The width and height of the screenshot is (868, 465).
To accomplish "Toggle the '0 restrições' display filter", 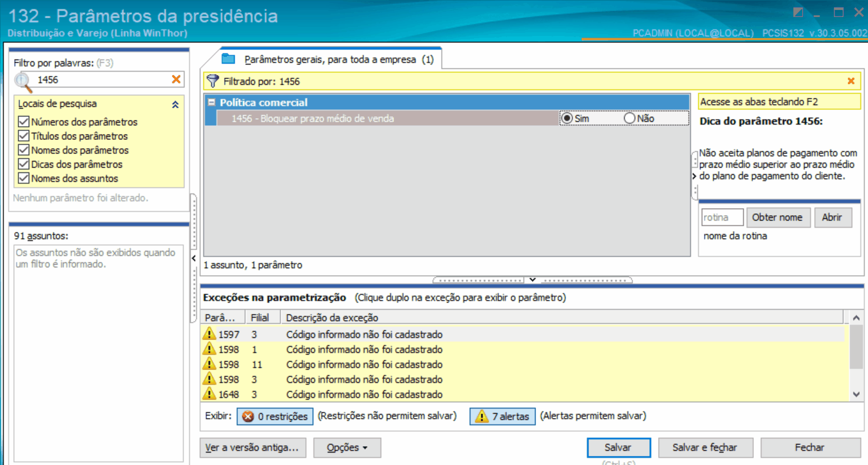I will (275, 416).
